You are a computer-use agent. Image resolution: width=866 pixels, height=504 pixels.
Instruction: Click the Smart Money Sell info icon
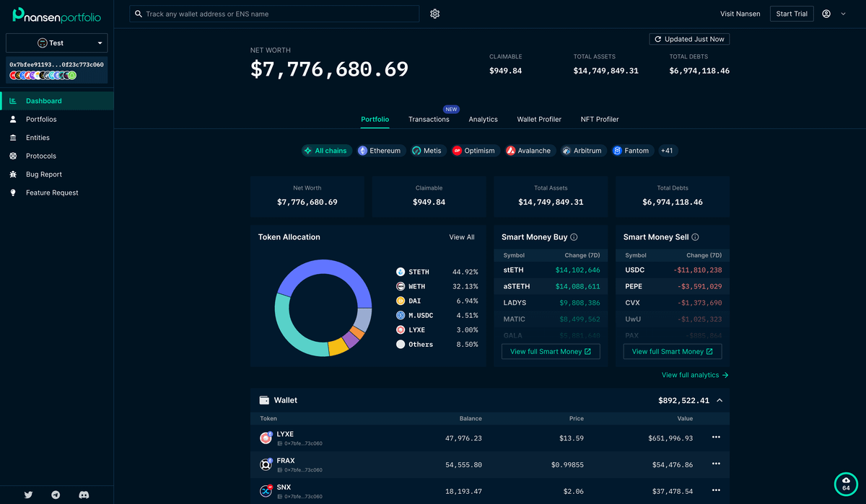click(x=695, y=237)
